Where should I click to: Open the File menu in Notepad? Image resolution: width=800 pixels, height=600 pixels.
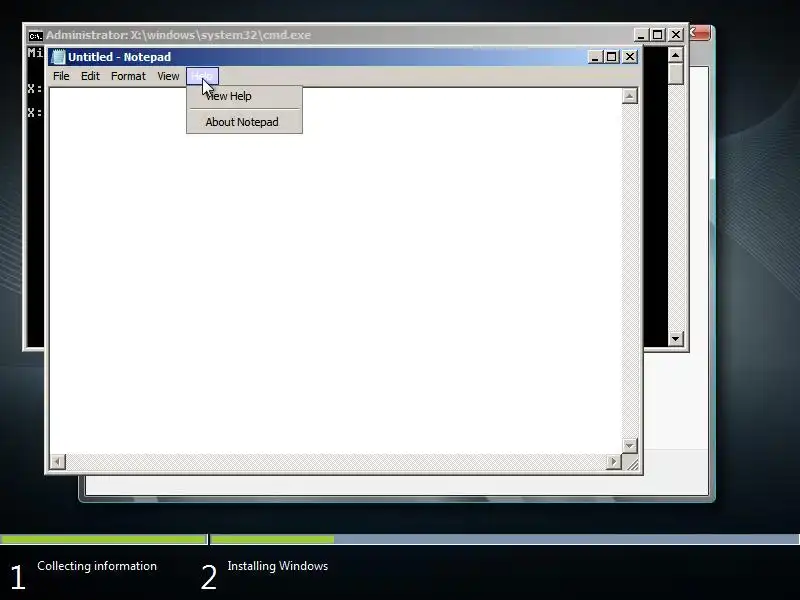(61, 76)
